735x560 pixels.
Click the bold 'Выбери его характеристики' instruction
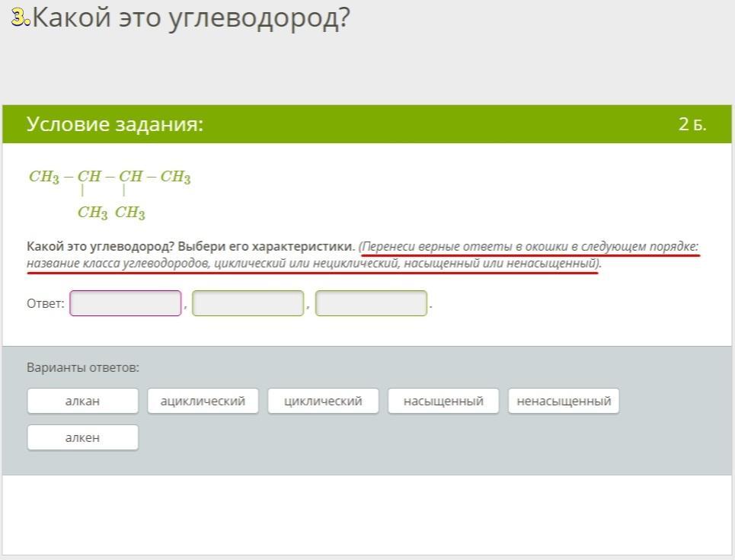266,247
